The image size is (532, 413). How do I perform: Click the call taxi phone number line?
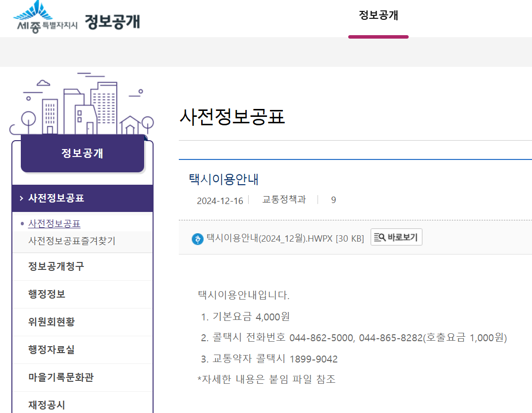354,338
